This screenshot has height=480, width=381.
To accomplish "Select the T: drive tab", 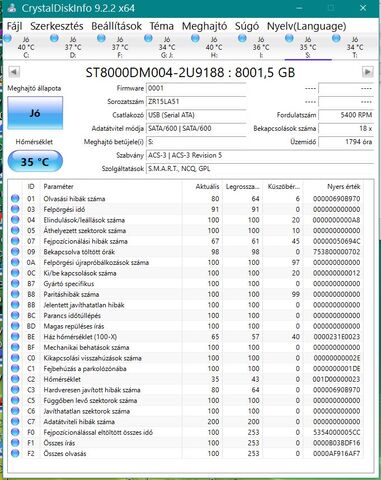I will (355, 47).
